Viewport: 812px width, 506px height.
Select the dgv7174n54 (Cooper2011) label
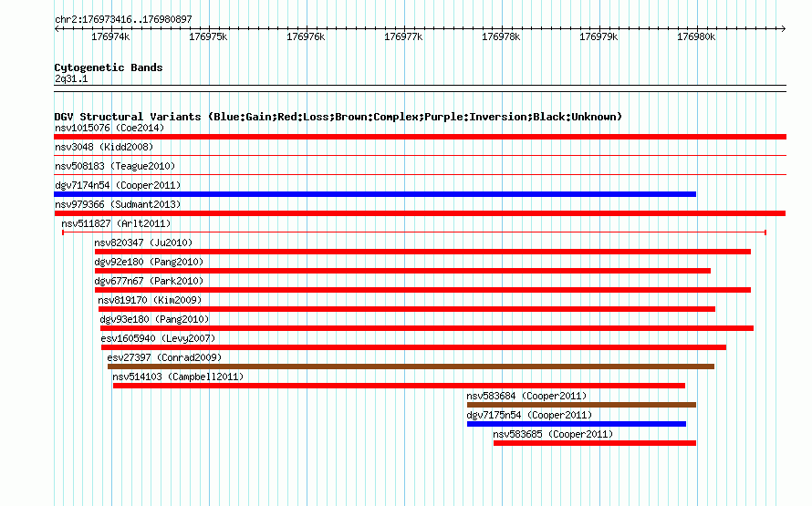(118, 185)
